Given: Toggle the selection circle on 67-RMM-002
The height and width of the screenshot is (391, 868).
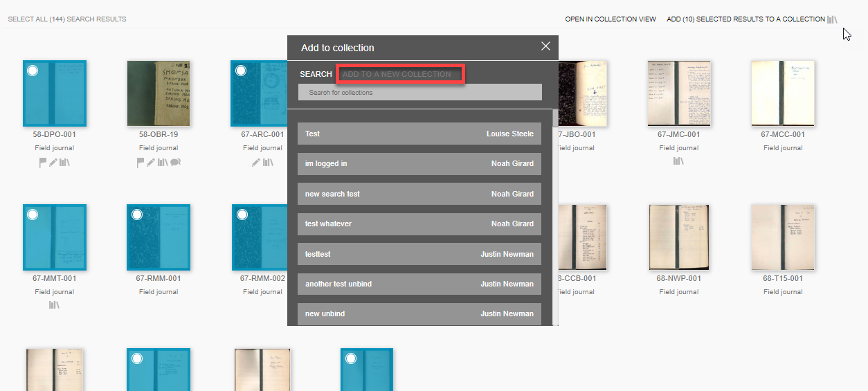Looking at the screenshot, I should pyautogui.click(x=242, y=215).
